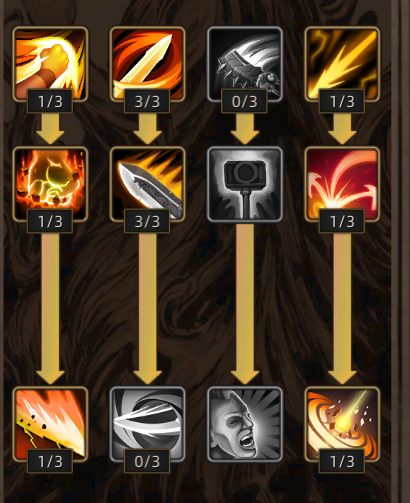Screen dimensions: 410x503
Task: Click the greyed-out hammer skill icon
Action: click(x=245, y=184)
